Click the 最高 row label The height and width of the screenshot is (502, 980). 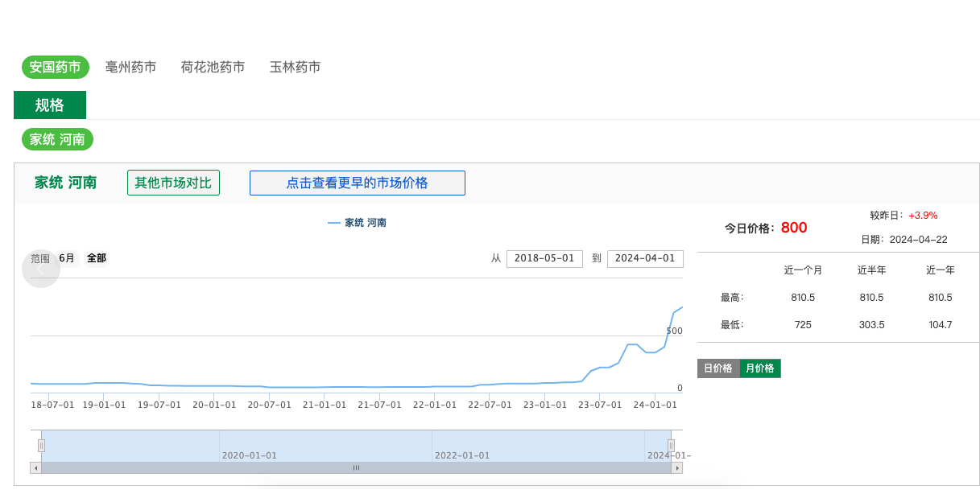732,298
